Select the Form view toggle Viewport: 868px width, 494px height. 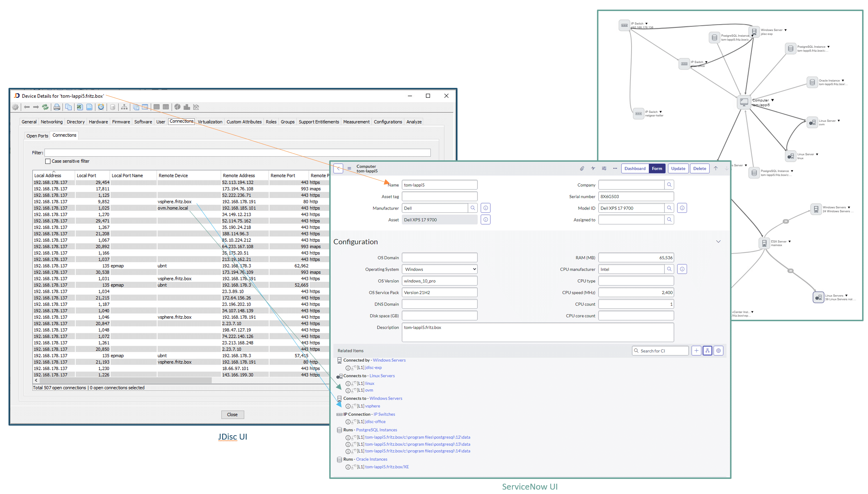[x=657, y=168]
